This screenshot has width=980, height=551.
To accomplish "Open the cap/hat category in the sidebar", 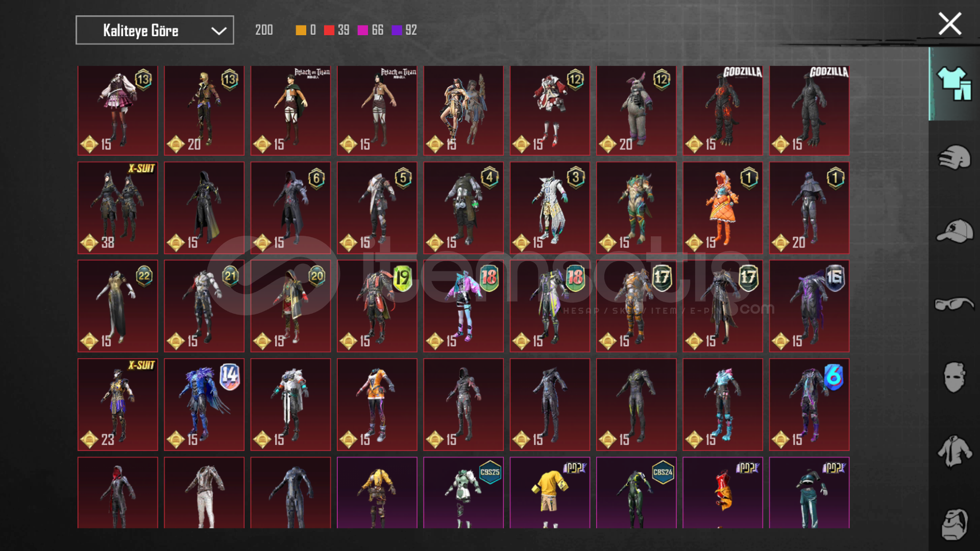I will pyautogui.click(x=953, y=231).
